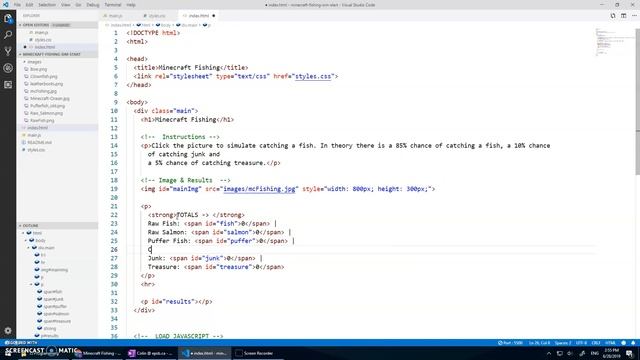Open the Source Control view
The height and width of the screenshot is (360, 640).
pyautogui.click(x=8, y=51)
